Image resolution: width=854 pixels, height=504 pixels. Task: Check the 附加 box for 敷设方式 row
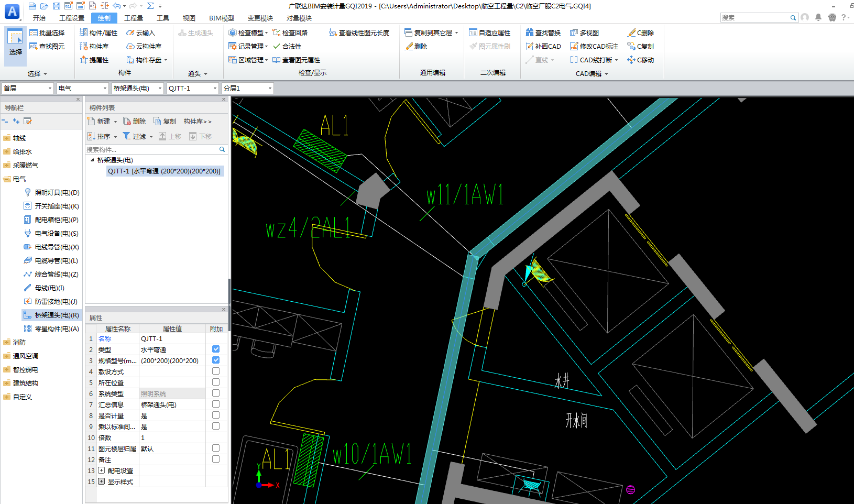tap(216, 371)
